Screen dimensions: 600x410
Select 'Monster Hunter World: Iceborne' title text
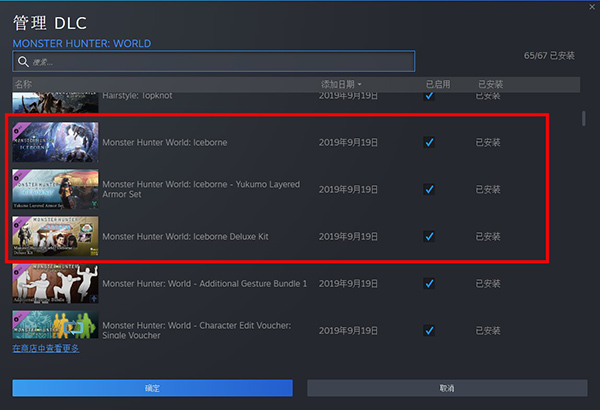165,142
